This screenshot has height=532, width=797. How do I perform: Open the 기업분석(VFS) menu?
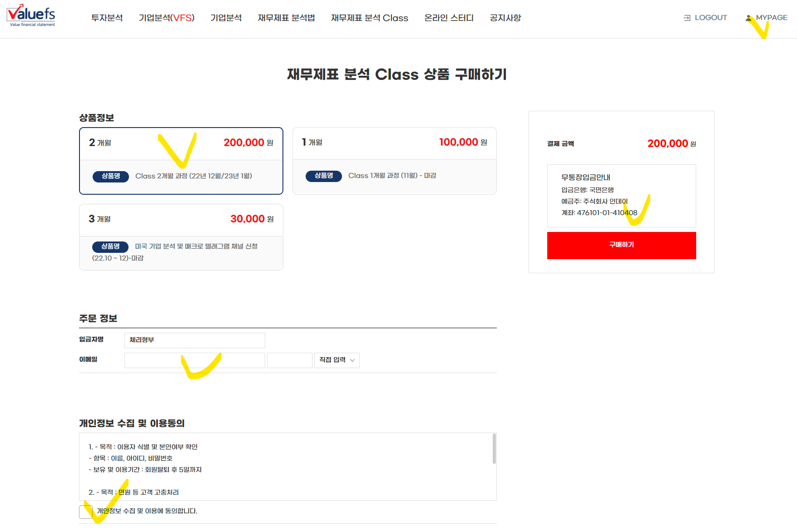167,18
